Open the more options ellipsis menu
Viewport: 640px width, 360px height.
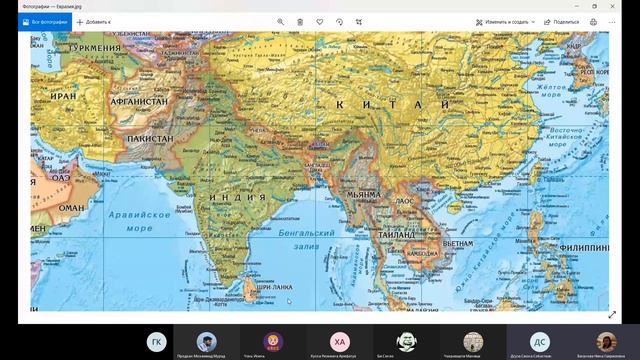[612, 22]
